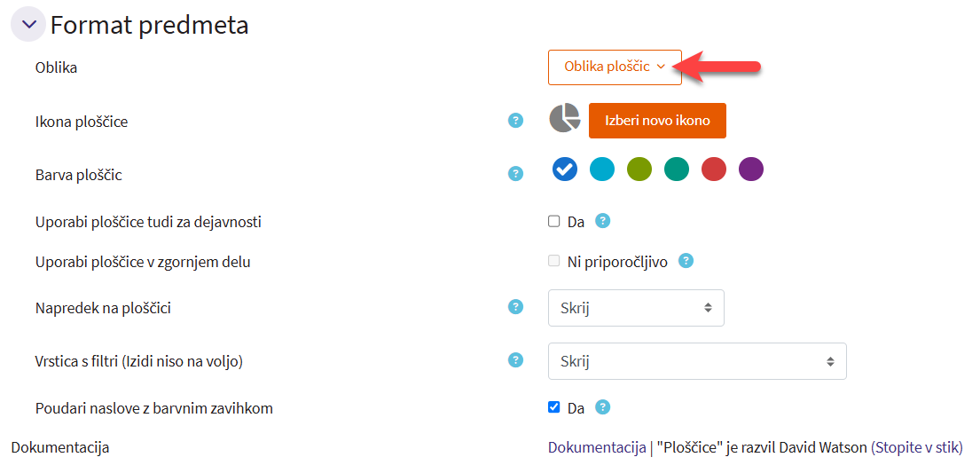Open Vrstica s filtri dropdown
This screenshot has height=473, width=980.
[697, 361]
